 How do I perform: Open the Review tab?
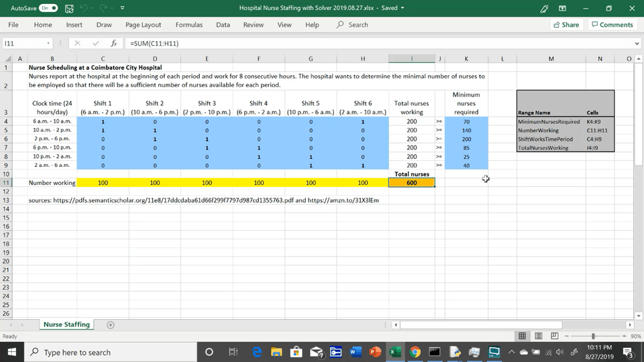[254, 25]
